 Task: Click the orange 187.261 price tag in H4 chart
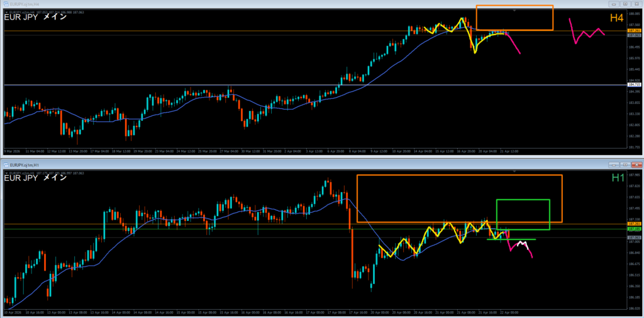tap(634, 31)
